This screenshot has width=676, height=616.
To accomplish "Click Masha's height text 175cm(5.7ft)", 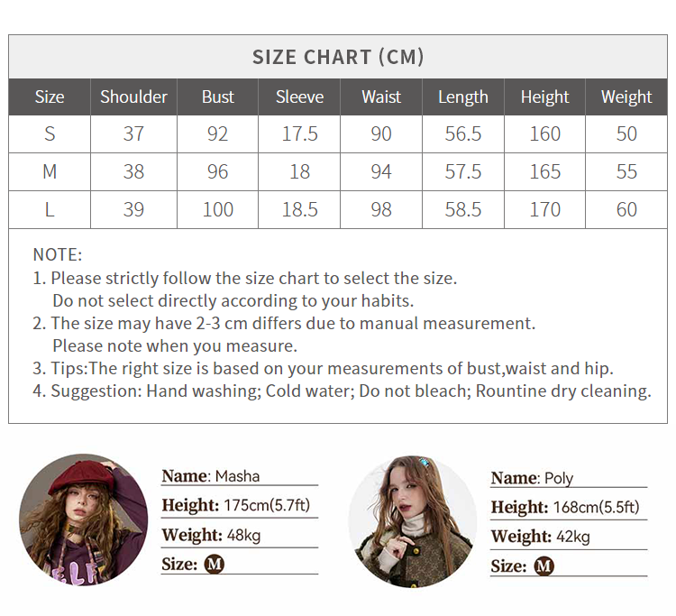I will click(x=267, y=505).
